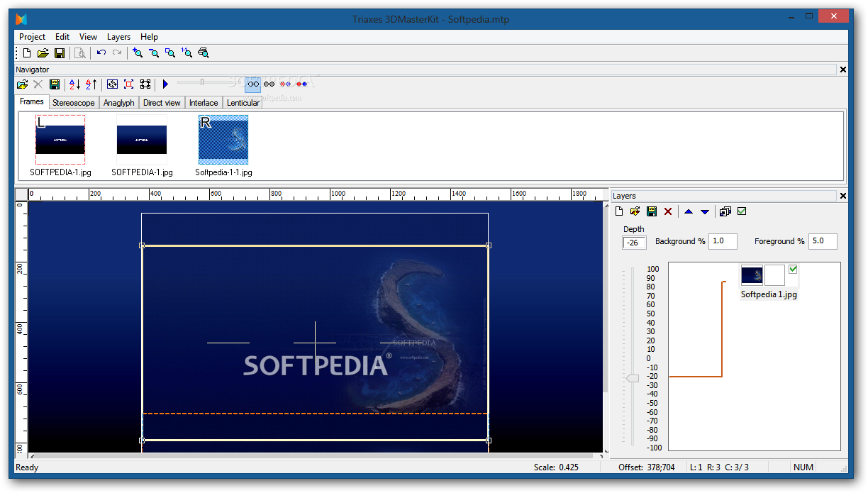
Task: Select the Softpedia 1.jpg layer image thumbnail
Action: click(x=752, y=275)
